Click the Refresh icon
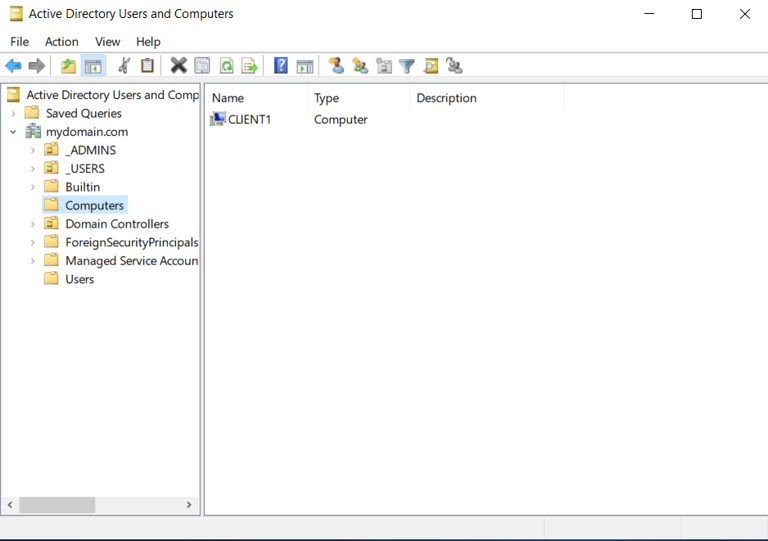 tap(226, 66)
